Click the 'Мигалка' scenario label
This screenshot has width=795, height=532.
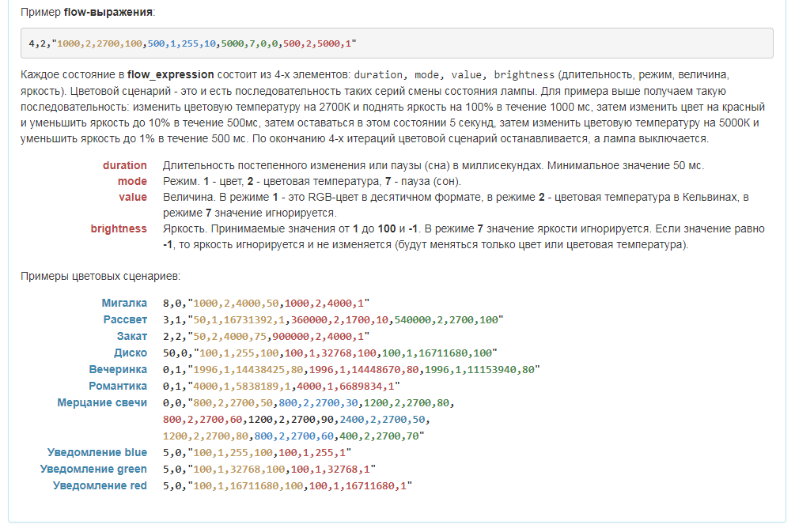[x=124, y=303]
